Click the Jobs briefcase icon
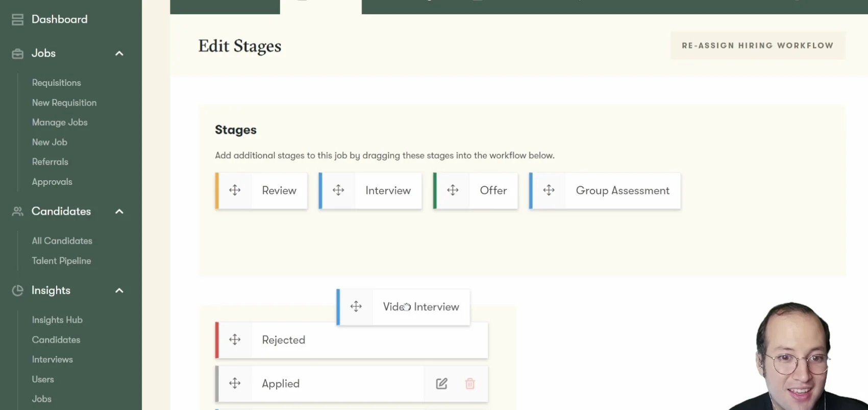868x410 pixels. [17, 54]
